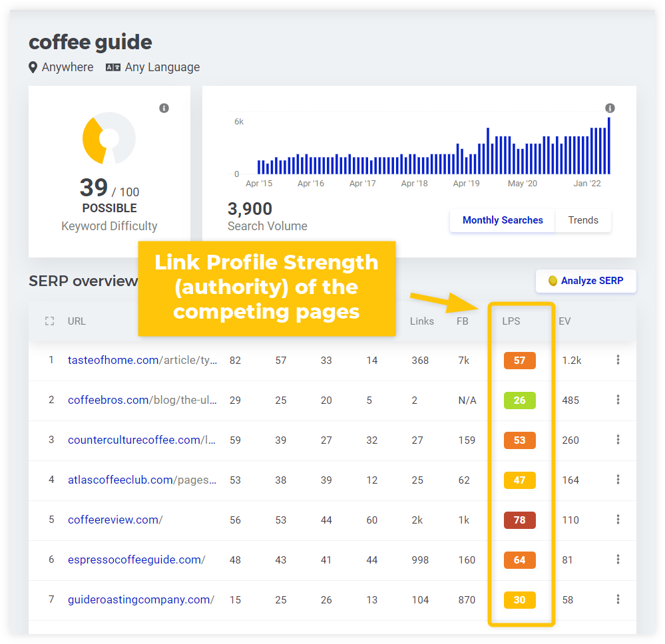Click the orange LPS badge showing 57

pos(519,361)
